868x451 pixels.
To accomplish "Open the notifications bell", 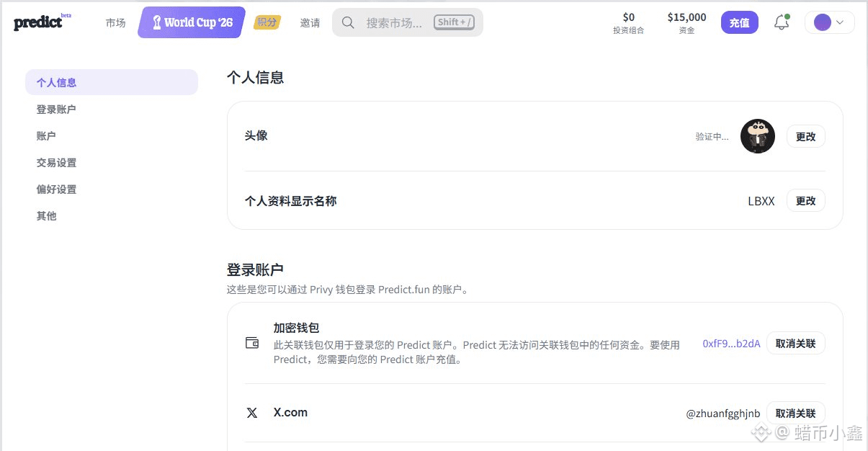I will (x=782, y=22).
